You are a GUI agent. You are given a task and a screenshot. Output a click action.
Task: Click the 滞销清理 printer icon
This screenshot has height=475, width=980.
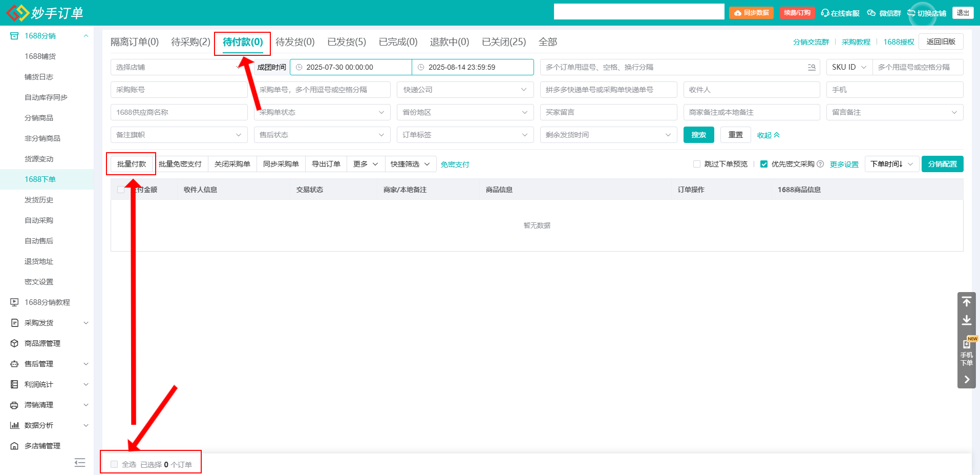pyautogui.click(x=14, y=405)
